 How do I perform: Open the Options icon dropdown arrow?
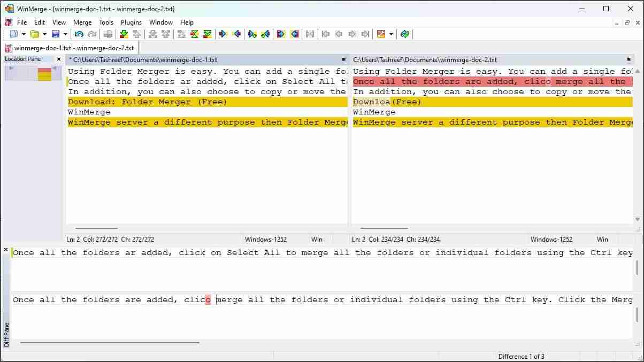coord(391,34)
